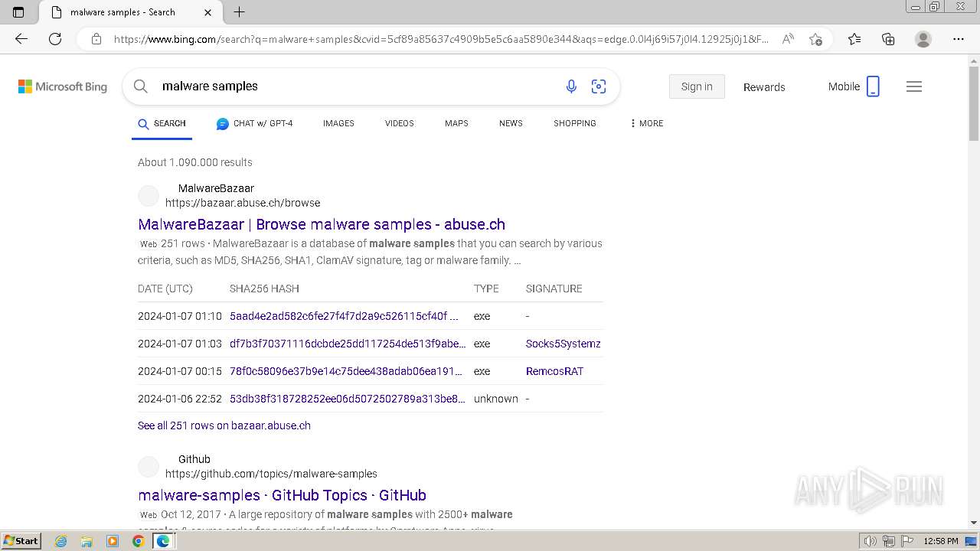Image resolution: width=980 pixels, height=551 pixels.
Task: Select the date 2024-01-07 01:10
Action: (x=180, y=316)
